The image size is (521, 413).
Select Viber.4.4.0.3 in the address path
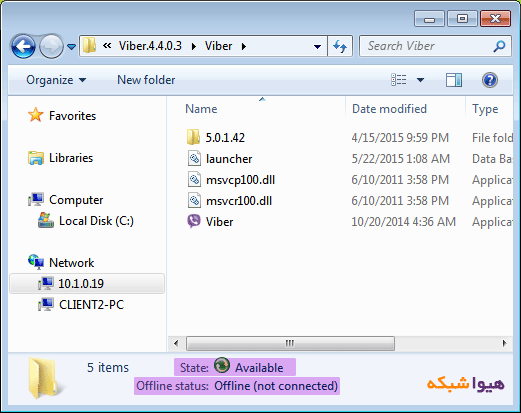pyautogui.click(x=150, y=46)
